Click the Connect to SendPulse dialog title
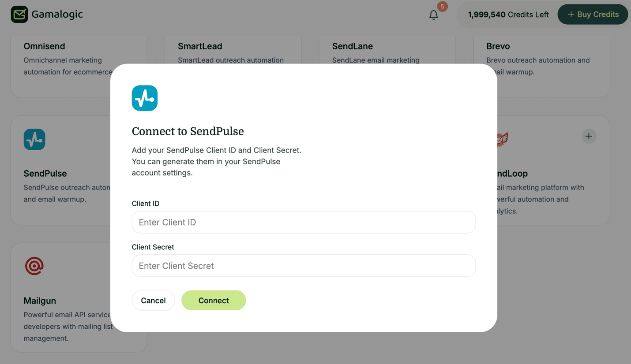Screen dimensions: 631x364 [188, 131]
